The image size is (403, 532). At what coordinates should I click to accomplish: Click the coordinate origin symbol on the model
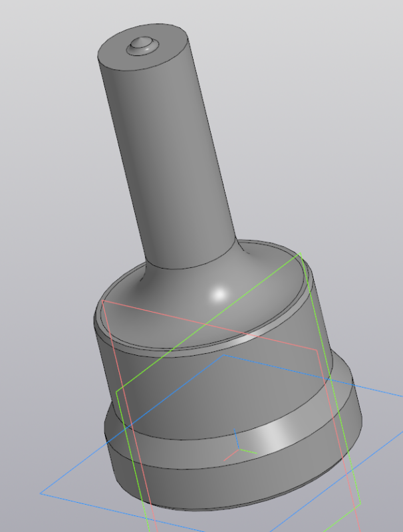click(237, 450)
